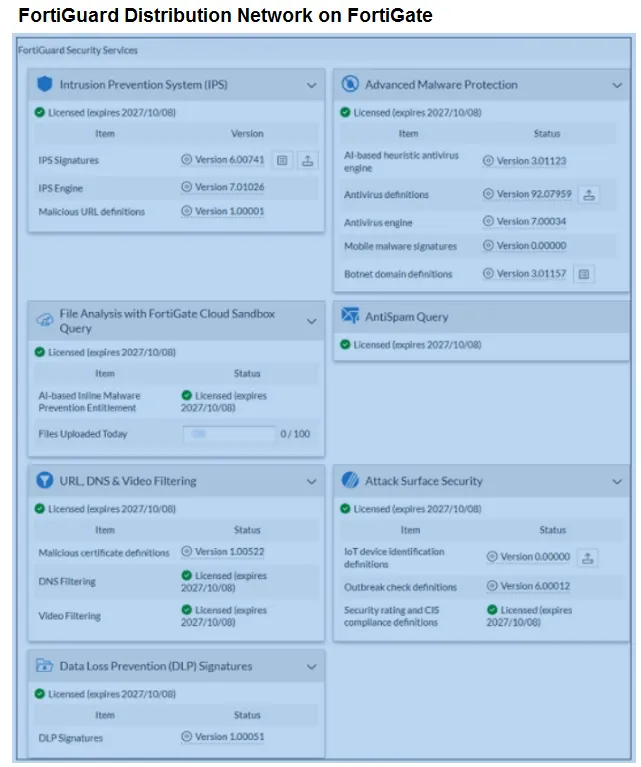Open list icon beside Botnet domain definitions
The height and width of the screenshot is (767, 641).
coord(584,274)
